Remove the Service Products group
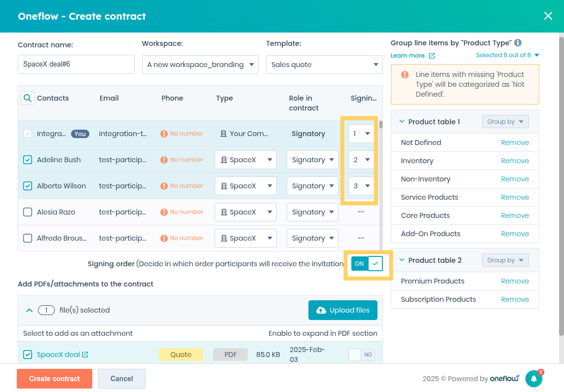The height and width of the screenshot is (392, 564). [515, 197]
